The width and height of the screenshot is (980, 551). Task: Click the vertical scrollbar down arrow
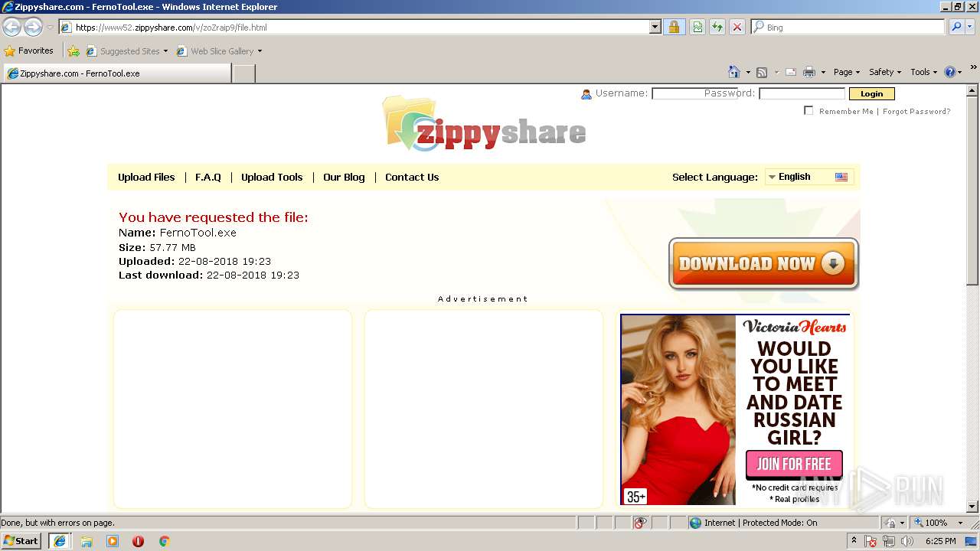[972, 506]
